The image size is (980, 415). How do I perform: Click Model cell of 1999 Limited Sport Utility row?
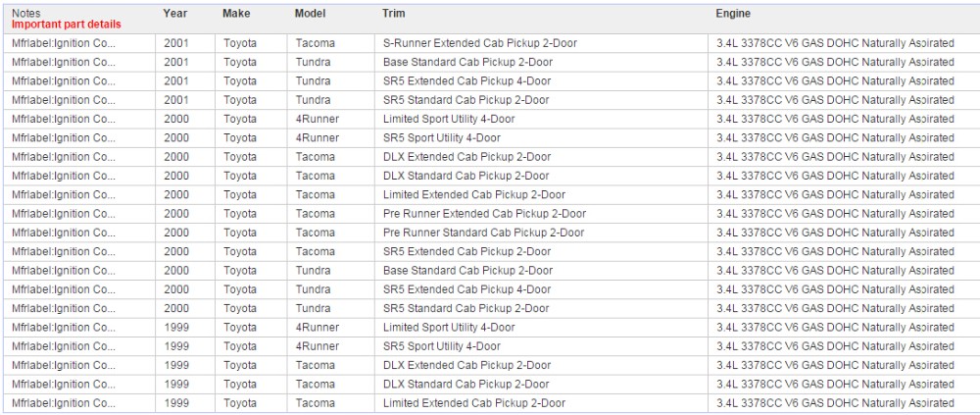(x=317, y=328)
